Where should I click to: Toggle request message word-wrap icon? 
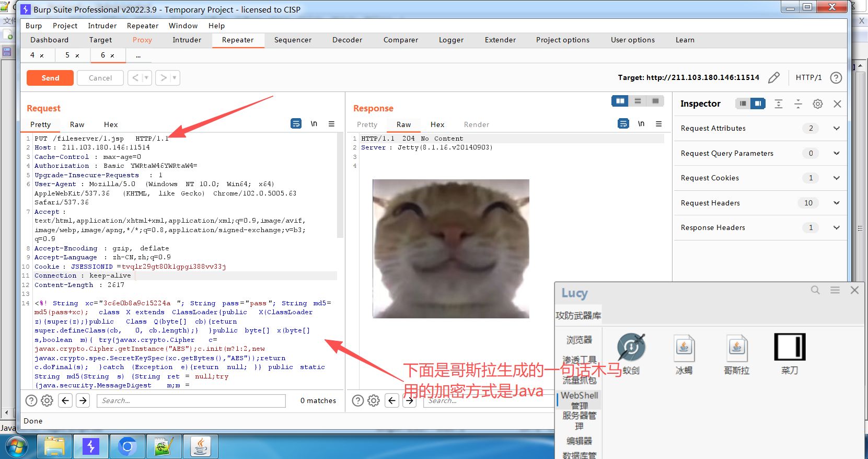click(296, 124)
